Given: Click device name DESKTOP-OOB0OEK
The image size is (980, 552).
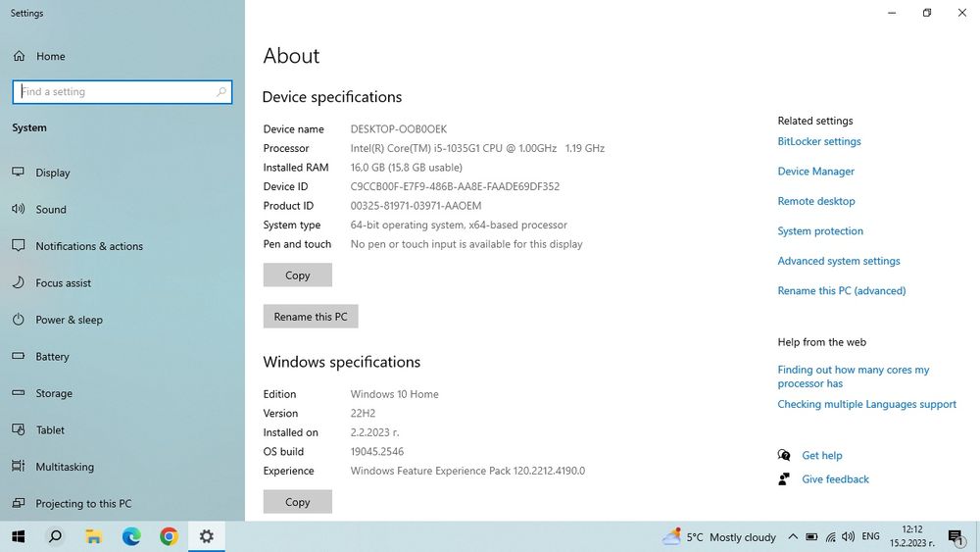Looking at the screenshot, I should point(398,129).
